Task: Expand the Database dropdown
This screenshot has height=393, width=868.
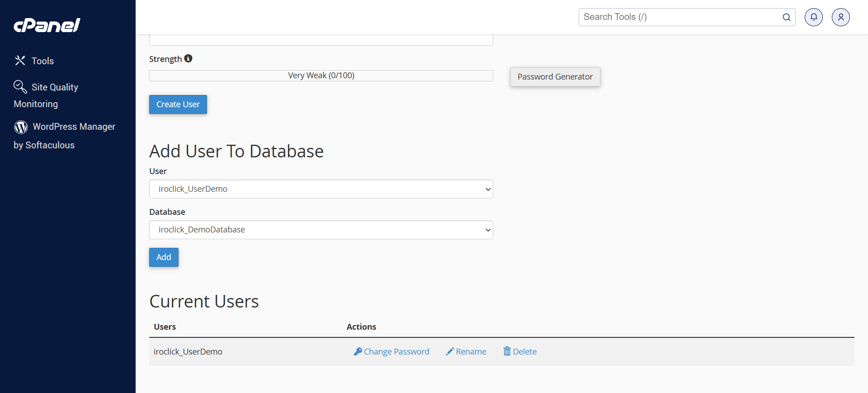Action: [321, 230]
